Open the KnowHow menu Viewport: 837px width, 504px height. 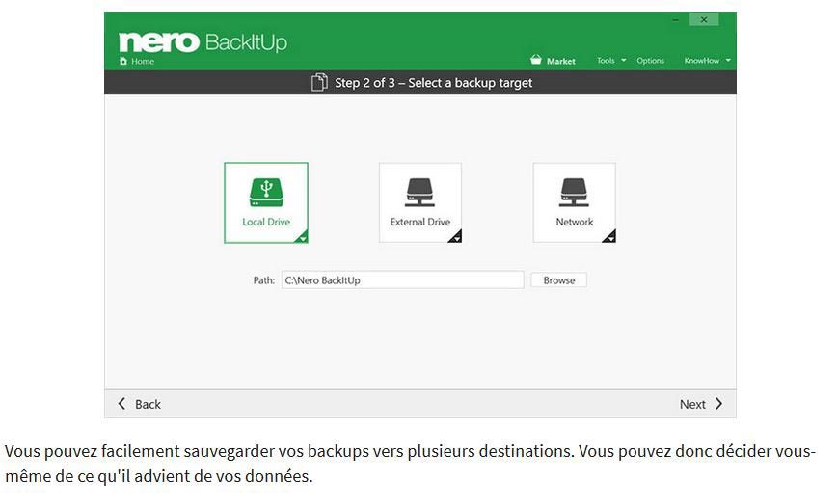click(701, 61)
